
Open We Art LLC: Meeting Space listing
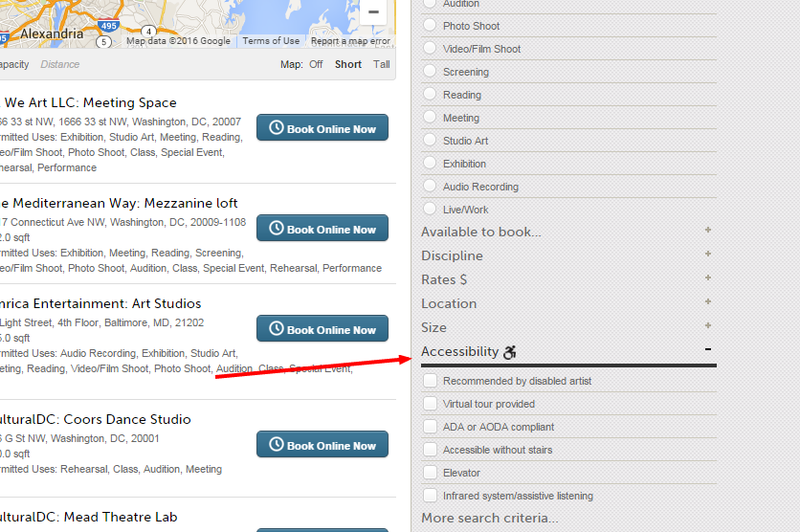tap(90, 102)
